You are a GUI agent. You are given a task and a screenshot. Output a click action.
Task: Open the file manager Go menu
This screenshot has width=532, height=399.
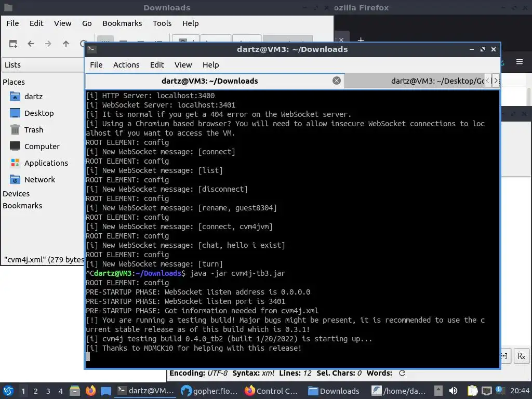(87, 23)
